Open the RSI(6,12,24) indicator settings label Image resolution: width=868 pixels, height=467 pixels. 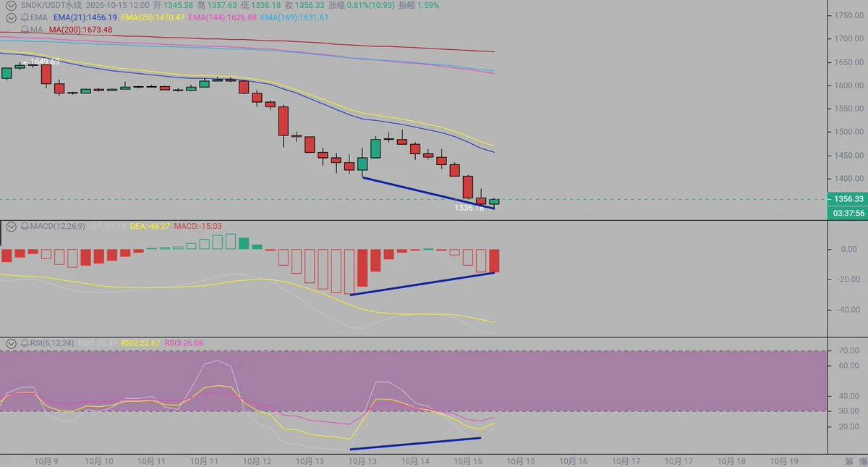[x=53, y=342]
